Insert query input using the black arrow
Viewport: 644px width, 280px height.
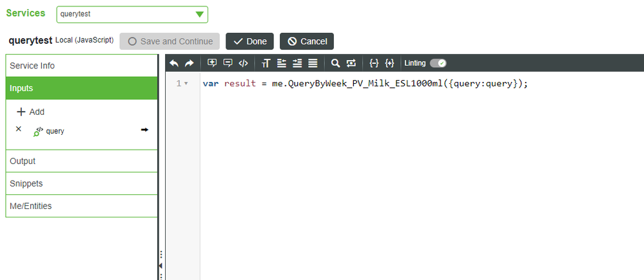pyautogui.click(x=144, y=130)
